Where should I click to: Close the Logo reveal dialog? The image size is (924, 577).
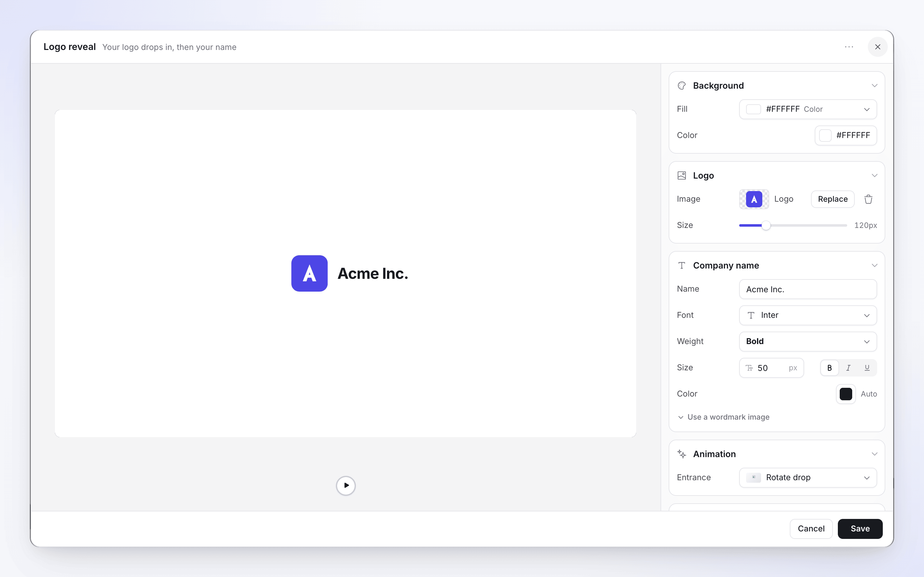[877, 47]
